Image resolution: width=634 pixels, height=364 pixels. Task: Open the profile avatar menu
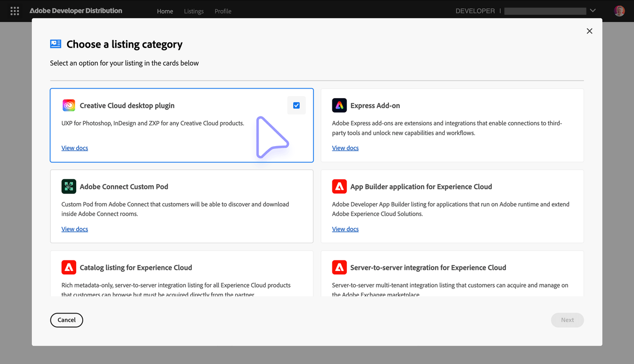point(619,10)
